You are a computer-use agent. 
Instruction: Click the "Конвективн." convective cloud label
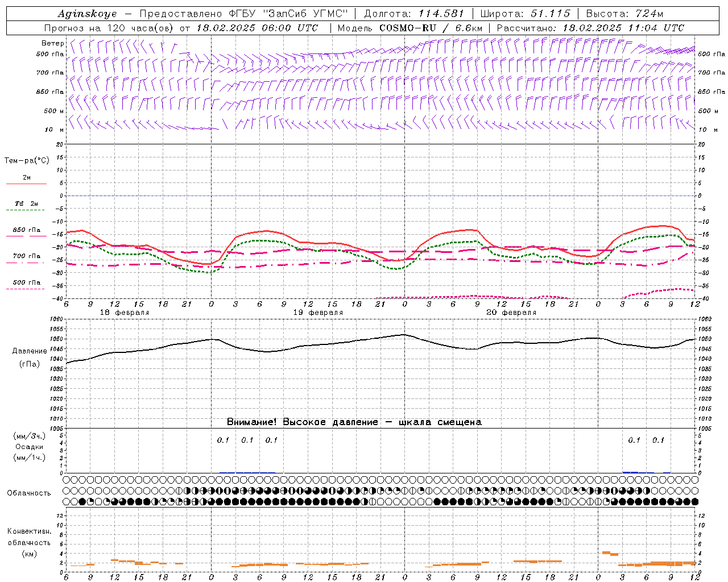tap(29, 531)
